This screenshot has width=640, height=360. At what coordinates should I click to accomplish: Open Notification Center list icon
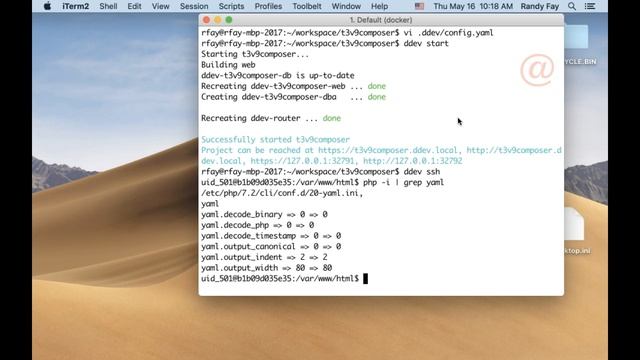[x=590, y=7]
